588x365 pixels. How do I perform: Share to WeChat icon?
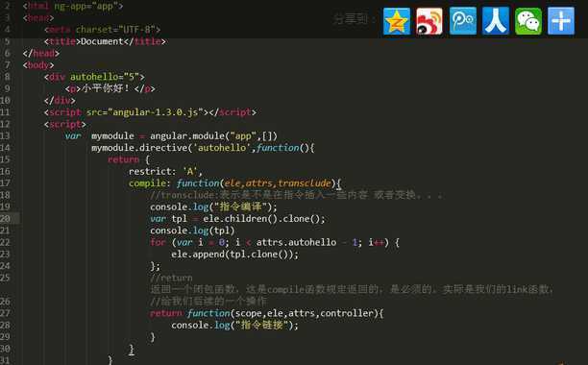[528, 21]
